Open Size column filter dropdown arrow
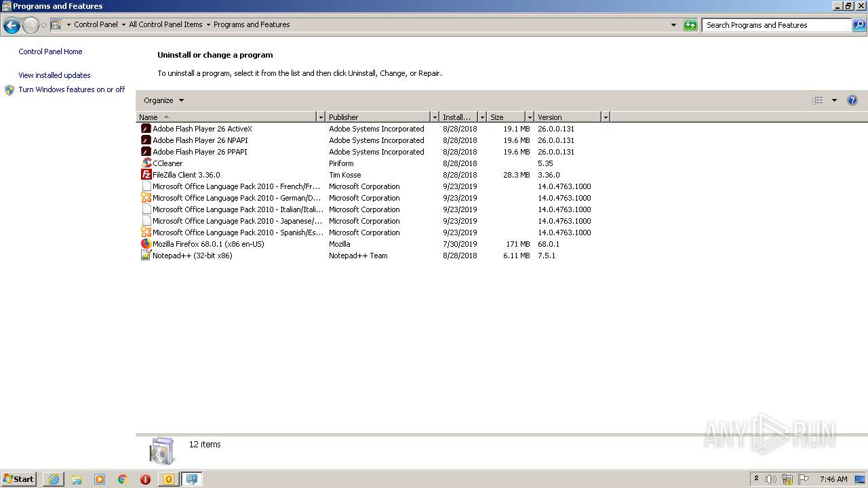Screen dimensions: 868x488 (530, 117)
